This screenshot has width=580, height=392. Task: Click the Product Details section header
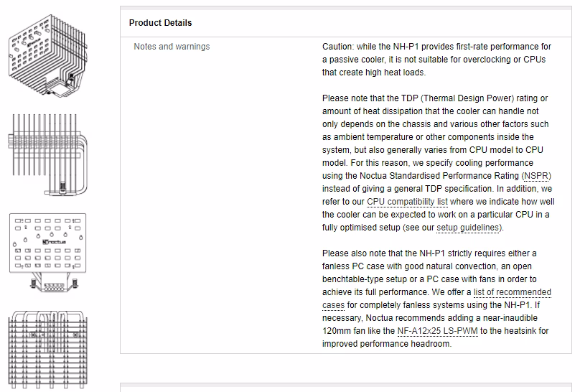[x=160, y=23]
